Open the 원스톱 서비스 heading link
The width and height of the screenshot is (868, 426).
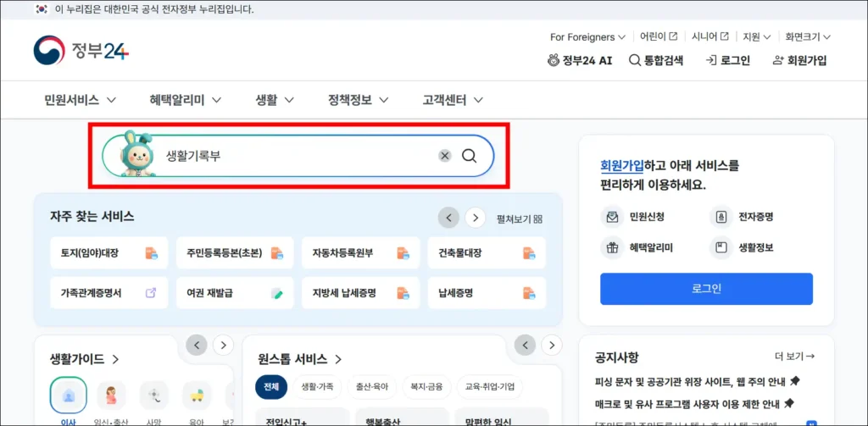click(299, 359)
